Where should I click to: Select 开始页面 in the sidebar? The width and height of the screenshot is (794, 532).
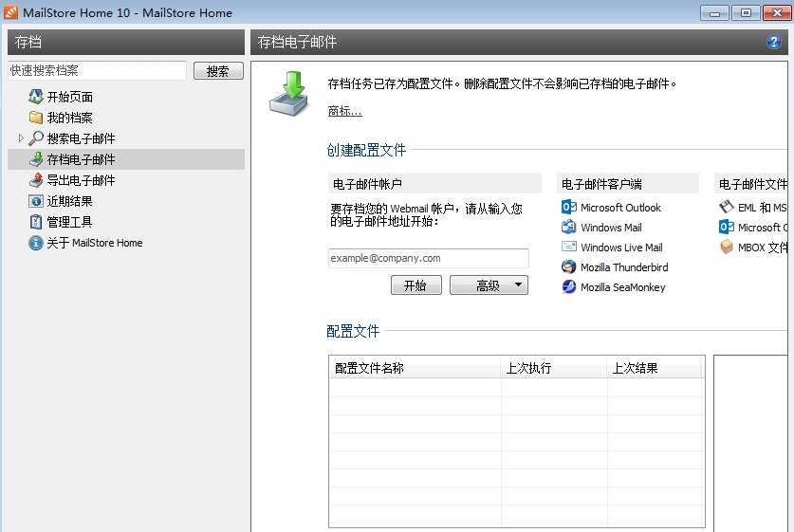tap(70, 97)
